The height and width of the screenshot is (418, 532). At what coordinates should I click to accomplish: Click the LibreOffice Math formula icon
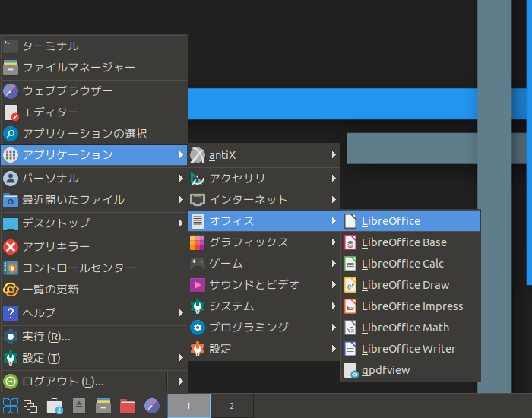[x=350, y=328]
